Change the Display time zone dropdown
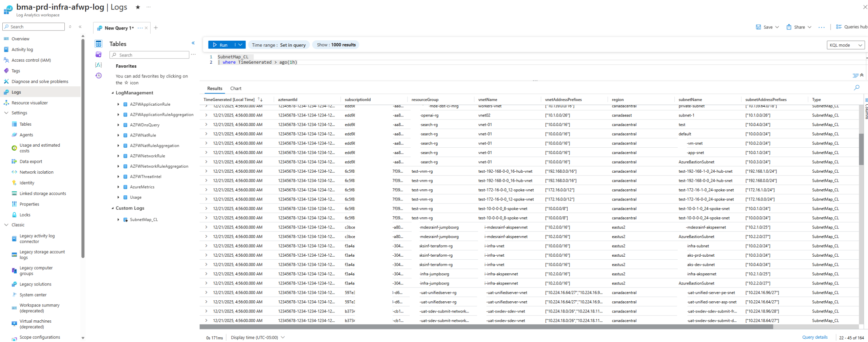 [258, 338]
